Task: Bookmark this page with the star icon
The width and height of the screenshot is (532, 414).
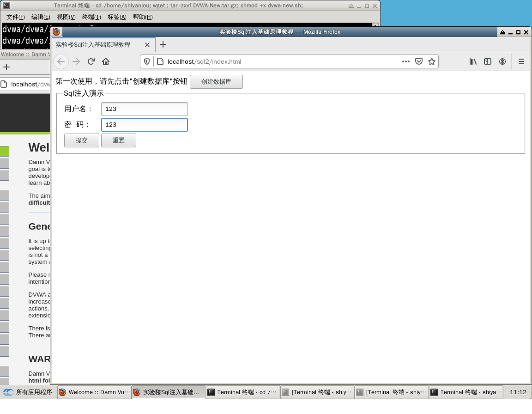Action: pos(432,61)
